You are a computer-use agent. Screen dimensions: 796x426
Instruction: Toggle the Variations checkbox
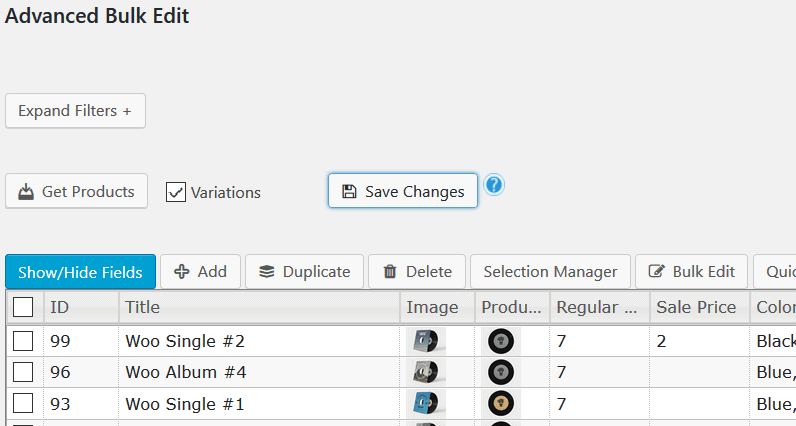point(176,192)
